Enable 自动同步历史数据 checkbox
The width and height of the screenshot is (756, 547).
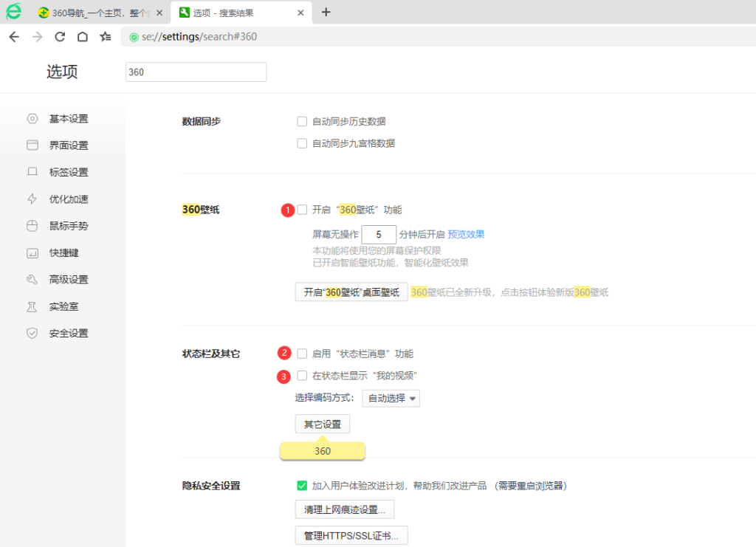pos(302,122)
